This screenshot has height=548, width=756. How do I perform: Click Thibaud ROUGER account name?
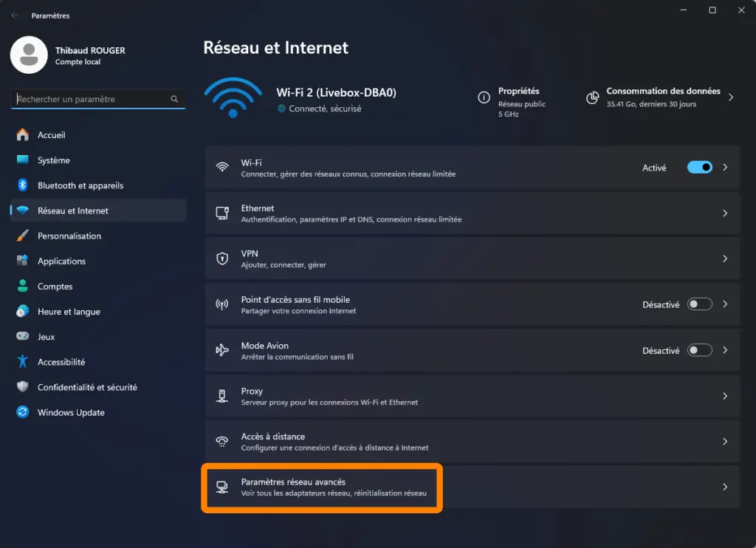(90, 50)
